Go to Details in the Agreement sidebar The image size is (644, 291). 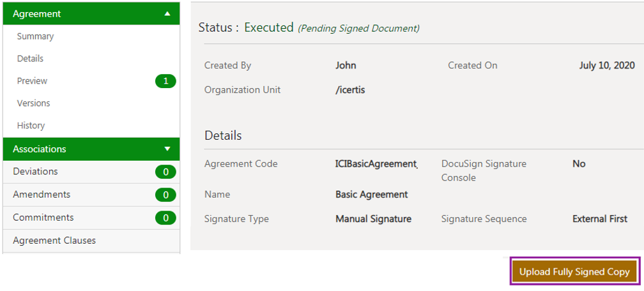pyautogui.click(x=30, y=59)
